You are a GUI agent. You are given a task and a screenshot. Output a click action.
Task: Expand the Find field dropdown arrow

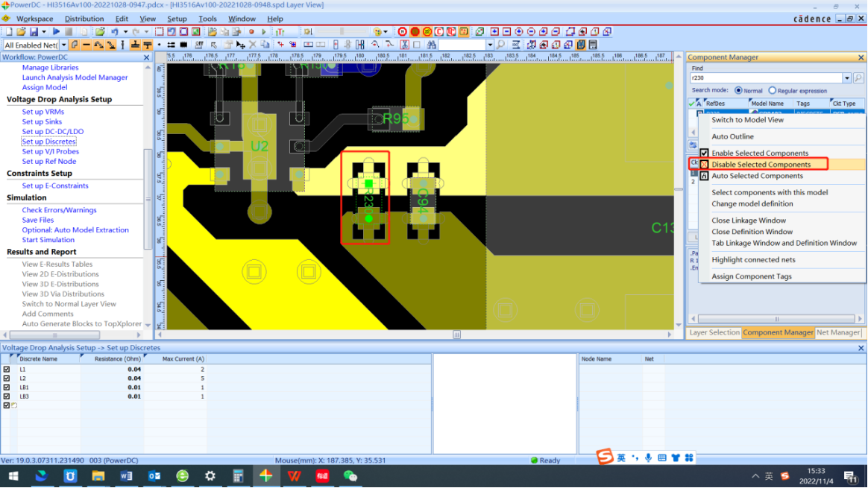847,78
